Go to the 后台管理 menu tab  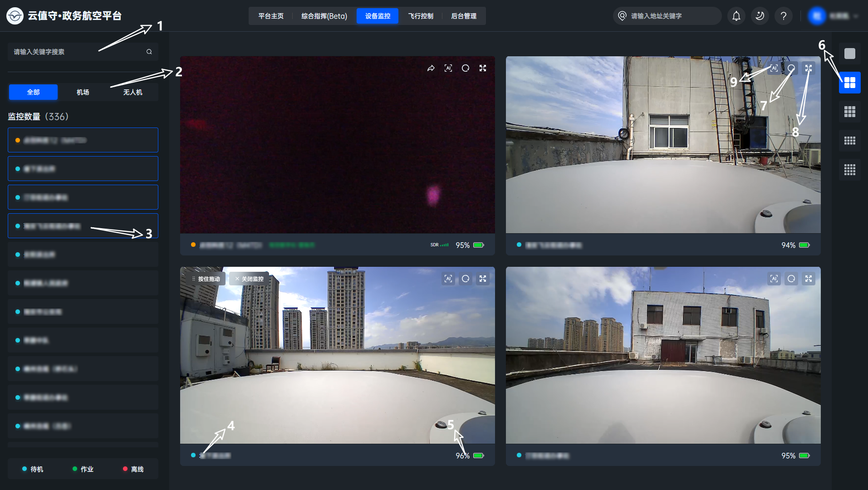click(x=463, y=16)
